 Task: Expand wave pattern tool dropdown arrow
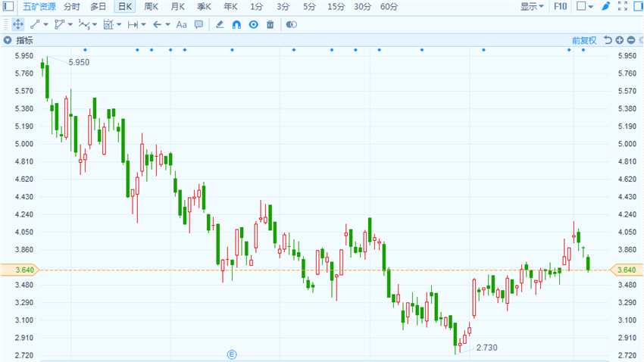95,25
